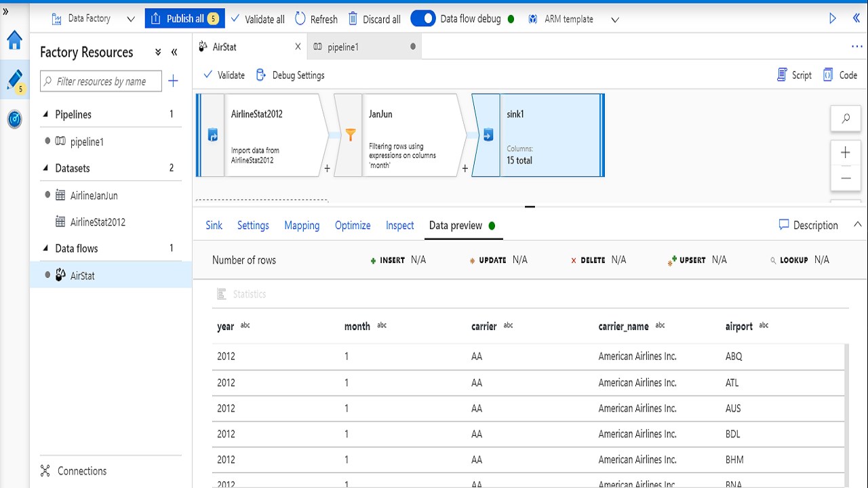868x488 pixels.
Task: Select the ABQ airport cell
Action: click(x=734, y=357)
